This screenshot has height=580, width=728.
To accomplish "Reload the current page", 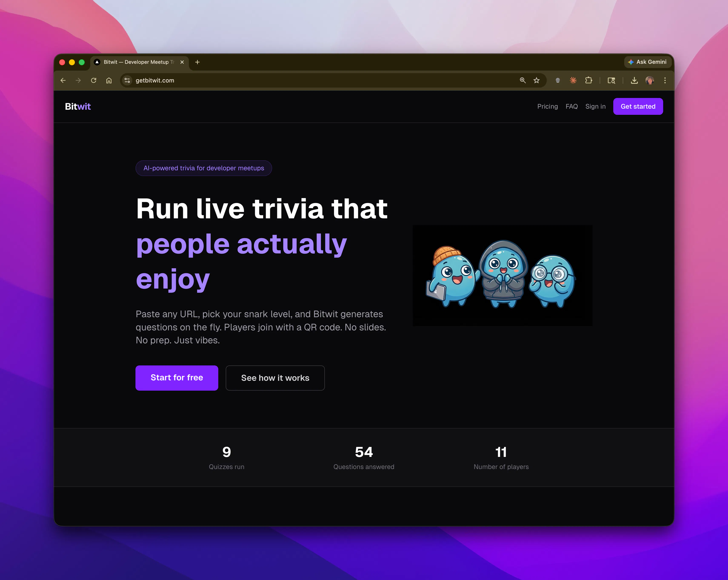I will pos(94,80).
